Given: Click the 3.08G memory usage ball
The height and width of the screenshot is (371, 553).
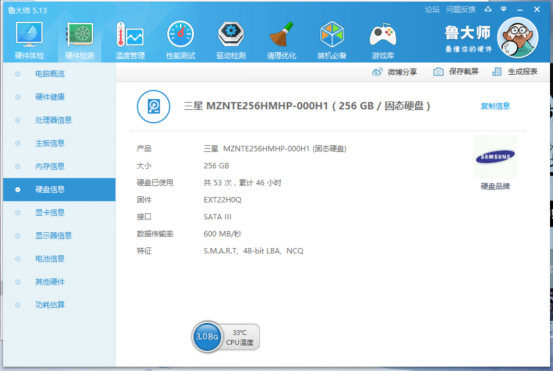Looking at the screenshot, I should tap(207, 337).
